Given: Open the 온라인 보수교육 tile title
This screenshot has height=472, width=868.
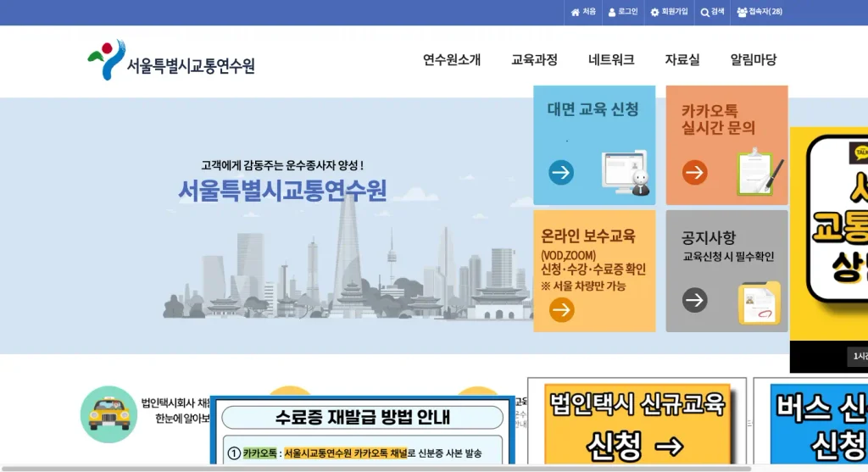Looking at the screenshot, I should (x=588, y=236).
